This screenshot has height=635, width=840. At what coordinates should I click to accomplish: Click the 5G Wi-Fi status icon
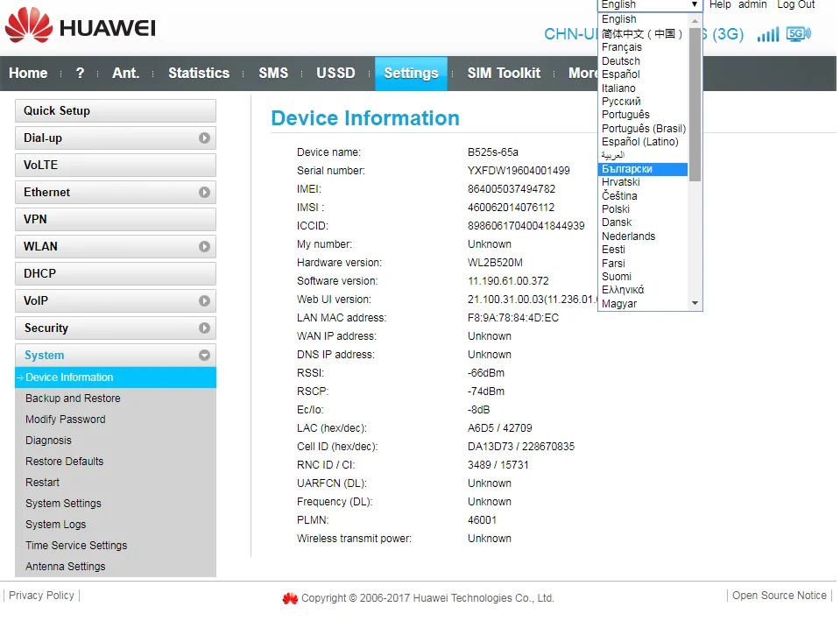pos(798,34)
